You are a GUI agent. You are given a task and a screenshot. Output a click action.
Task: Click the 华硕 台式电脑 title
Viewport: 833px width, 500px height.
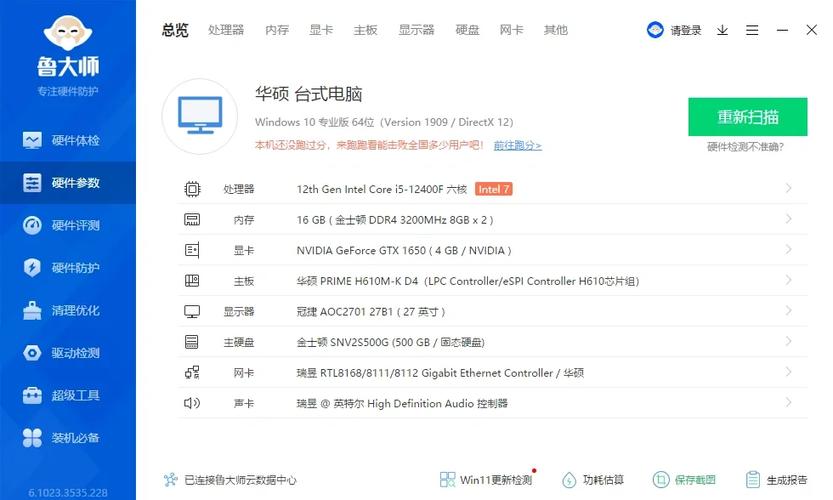pos(309,94)
